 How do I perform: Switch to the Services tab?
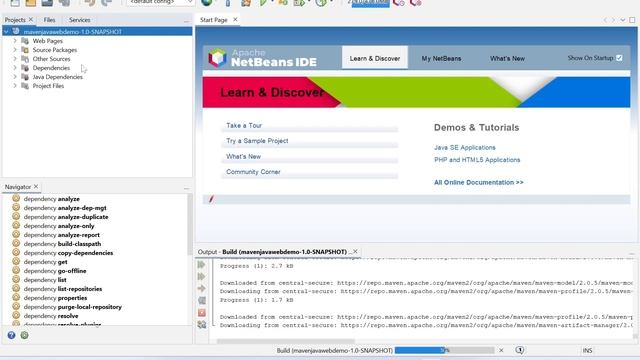(80, 20)
